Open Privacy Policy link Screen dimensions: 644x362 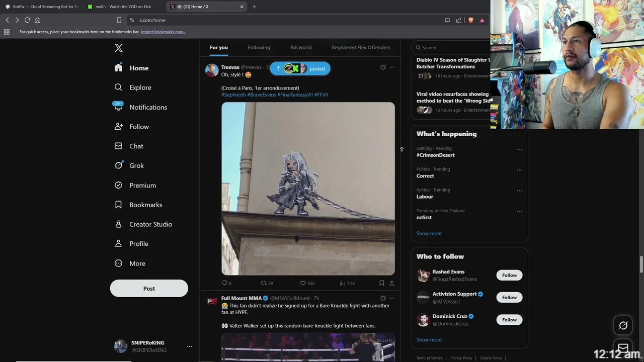[x=461, y=358]
